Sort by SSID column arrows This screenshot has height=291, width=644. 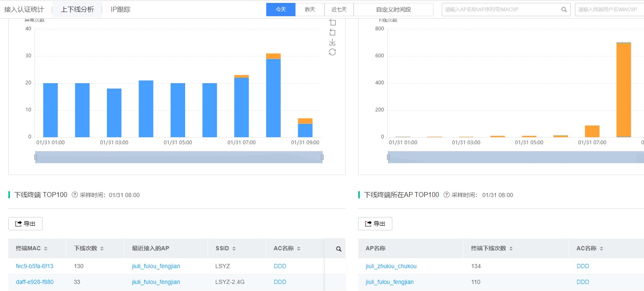[234, 249]
